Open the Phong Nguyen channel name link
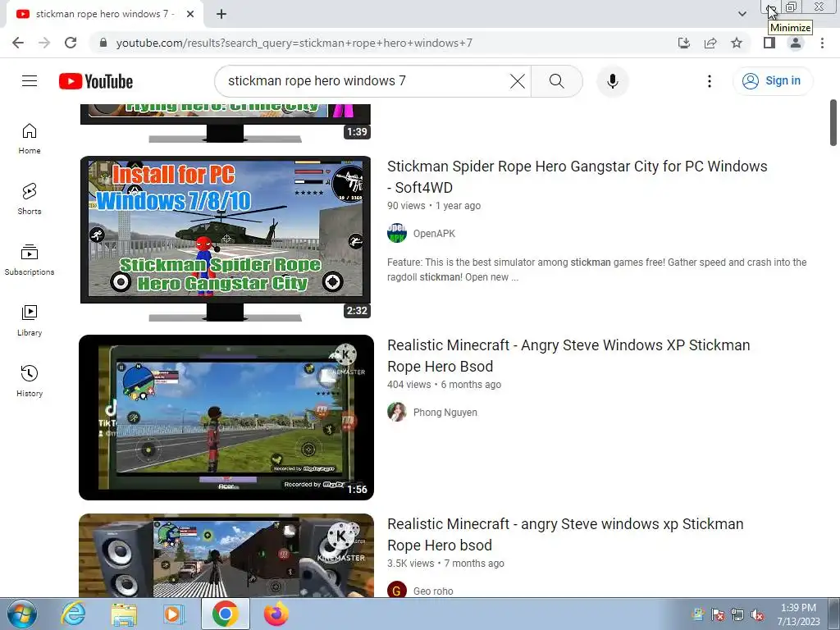The width and height of the screenshot is (840, 630). [x=445, y=413]
